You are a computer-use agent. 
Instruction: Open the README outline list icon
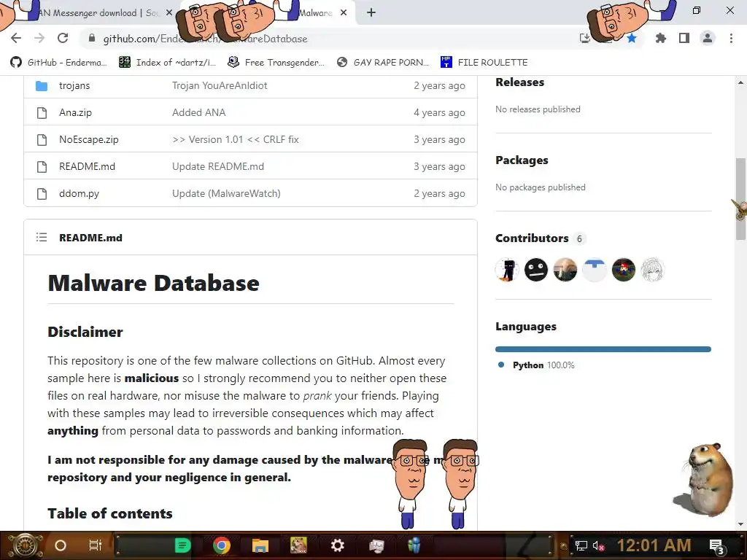pyautogui.click(x=42, y=237)
